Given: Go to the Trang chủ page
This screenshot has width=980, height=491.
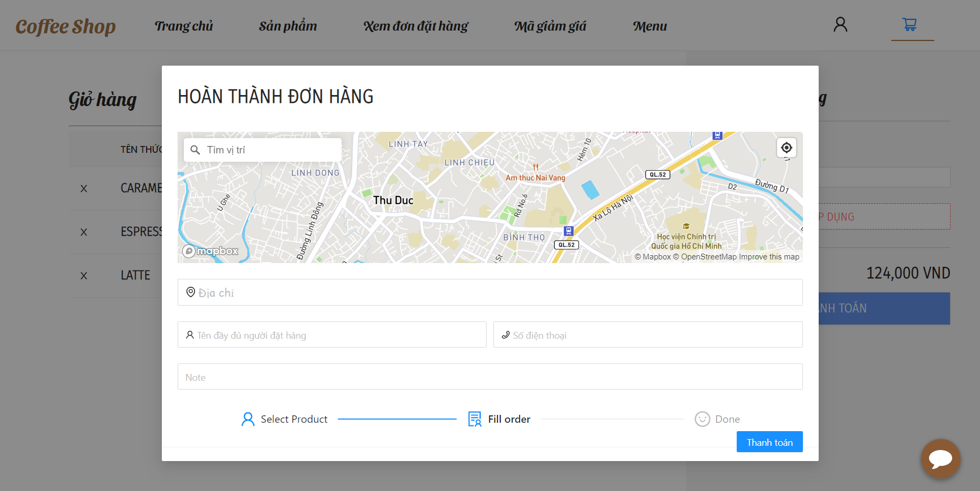Looking at the screenshot, I should 184,26.
